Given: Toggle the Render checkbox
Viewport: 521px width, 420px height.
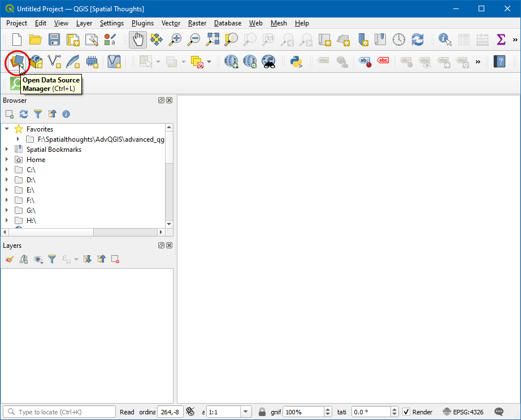Looking at the screenshot, I should click(406, 412).
